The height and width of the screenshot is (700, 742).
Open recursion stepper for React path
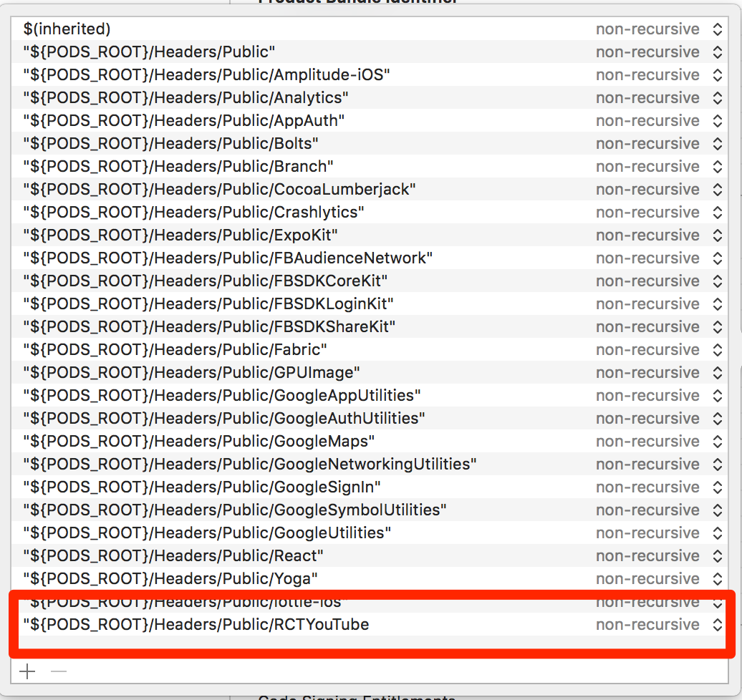(x=718, y=555)
